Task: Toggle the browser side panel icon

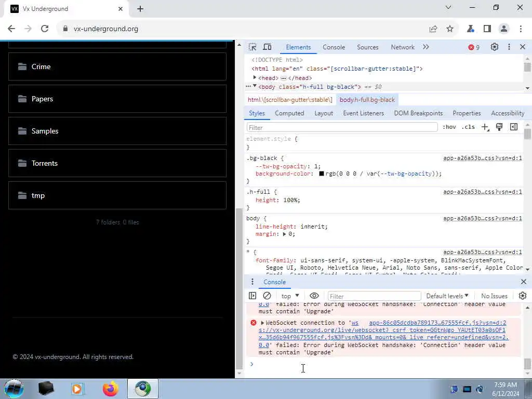Action: [487, 29]
